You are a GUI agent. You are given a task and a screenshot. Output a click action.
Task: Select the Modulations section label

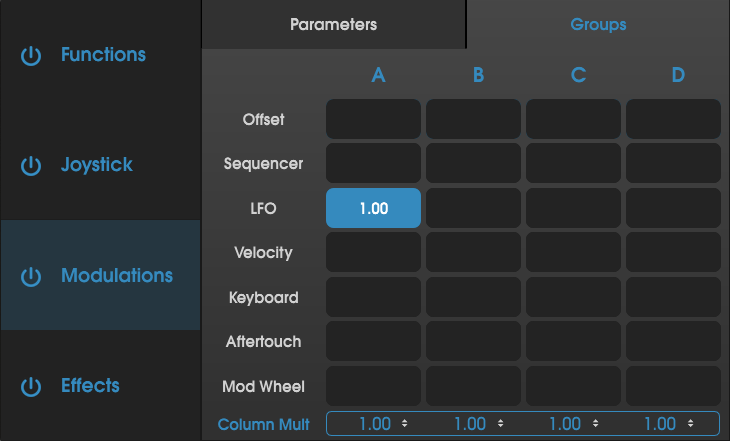(117, 275)
